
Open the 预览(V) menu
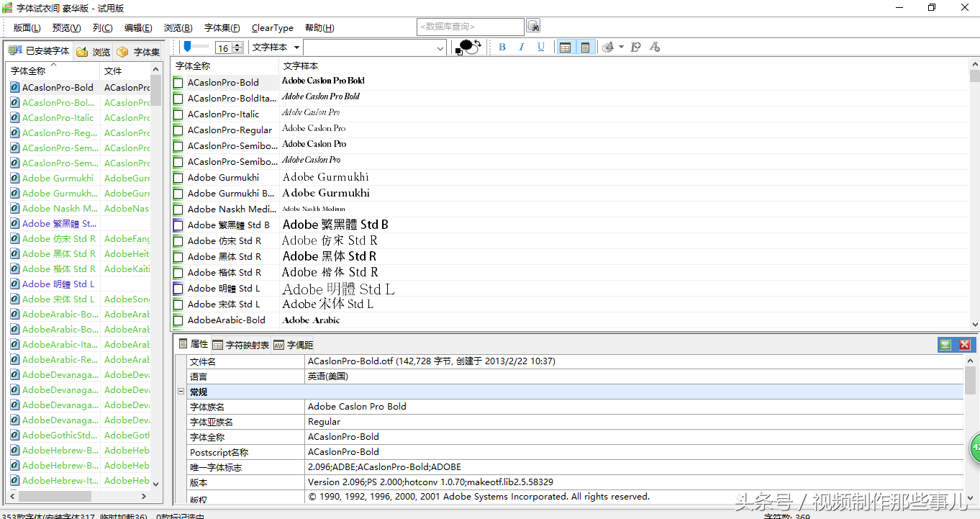(x=67, y=28)
